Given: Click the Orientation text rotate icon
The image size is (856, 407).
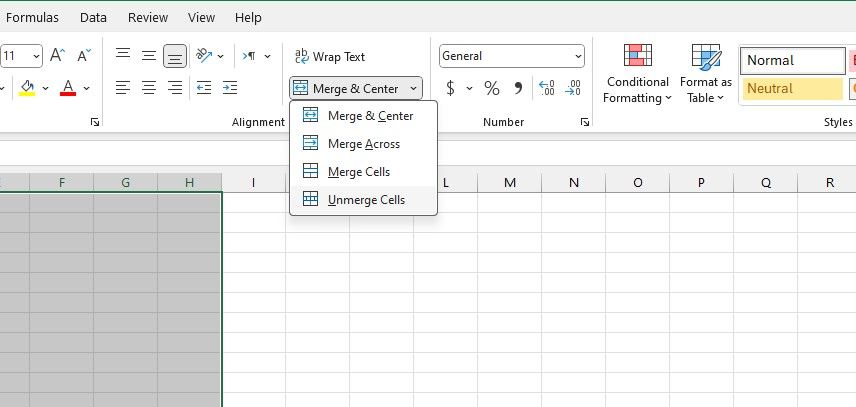Looking at the screenshot, I should [204, 56].
